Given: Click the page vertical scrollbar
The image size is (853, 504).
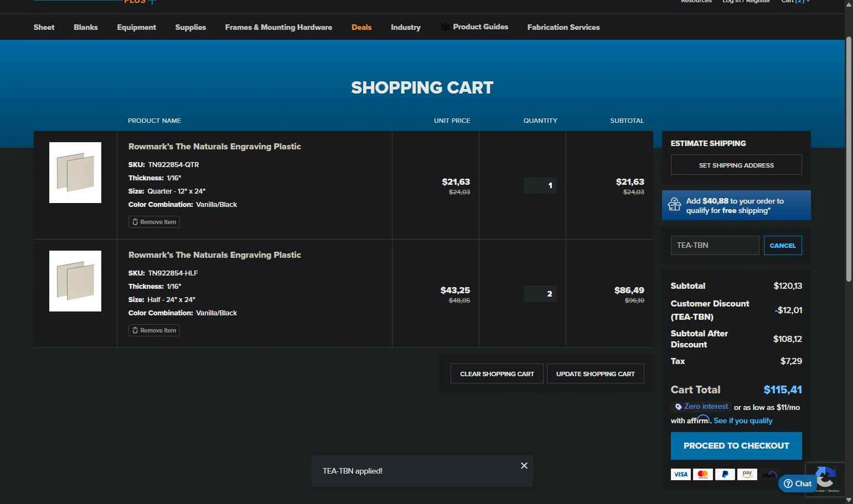Looking at the screenshot, I should coord(849,159).
